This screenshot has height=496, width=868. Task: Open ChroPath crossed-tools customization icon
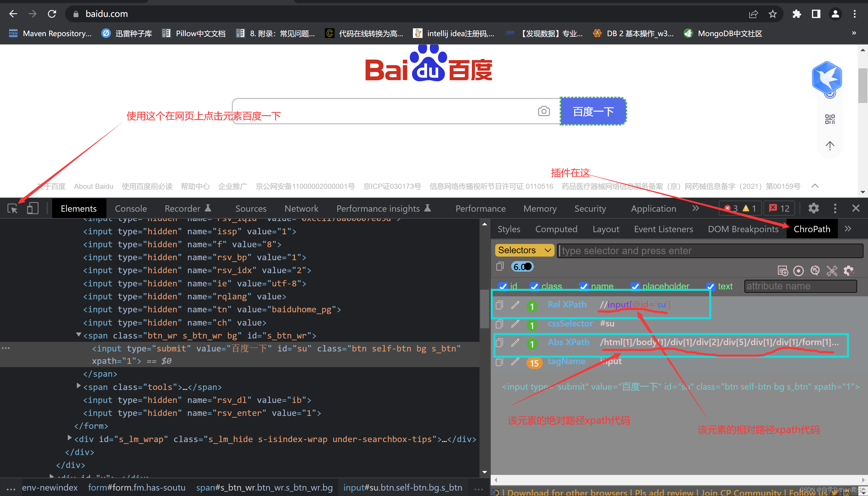tap(832, 271)
